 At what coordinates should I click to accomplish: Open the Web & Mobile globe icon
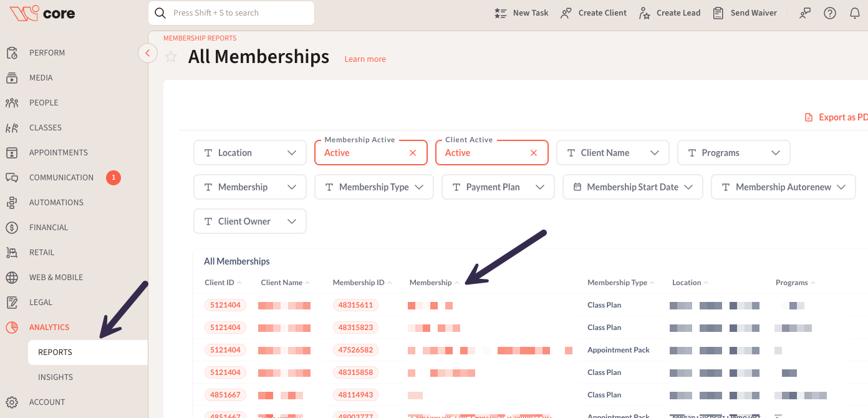(x=12, y=278)
